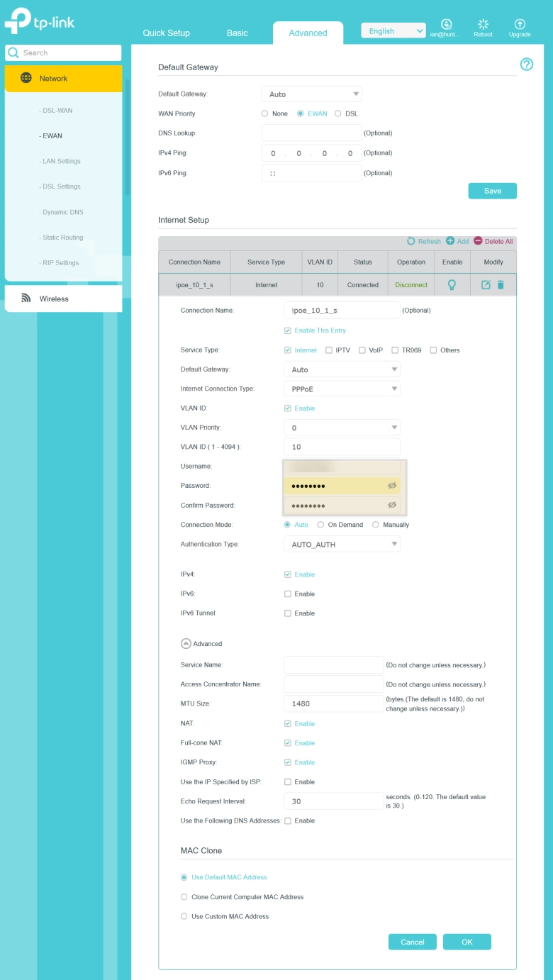The height and width of the screenshot is (980, 553).
Task: Toggle Full-cone NAT checkbox
Action: (288, 742)
